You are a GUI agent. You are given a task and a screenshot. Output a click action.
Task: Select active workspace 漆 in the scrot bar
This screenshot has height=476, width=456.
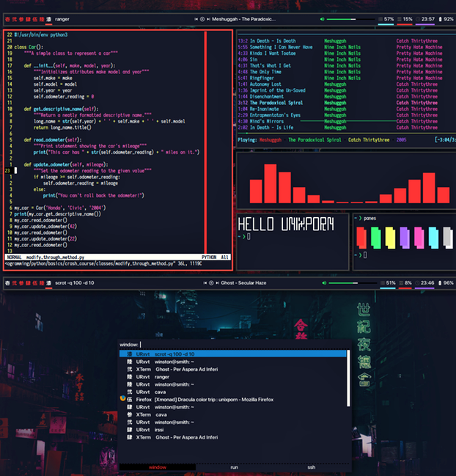coord(48,283)
